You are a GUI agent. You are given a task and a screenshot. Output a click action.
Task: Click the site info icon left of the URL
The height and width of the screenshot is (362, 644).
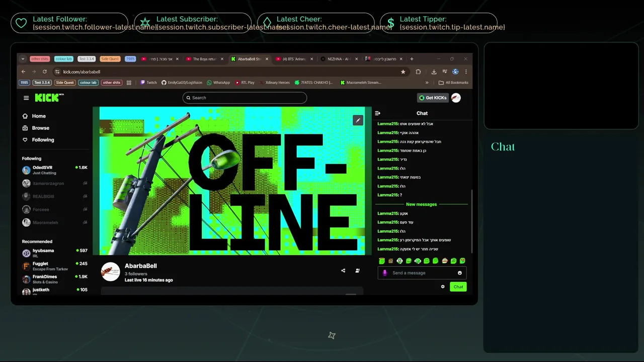point(57,72)
